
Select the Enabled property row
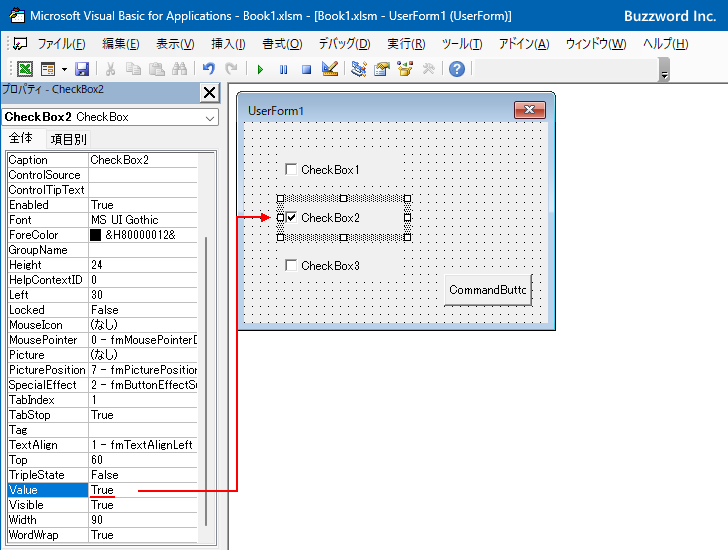click(x=103, y=205)
